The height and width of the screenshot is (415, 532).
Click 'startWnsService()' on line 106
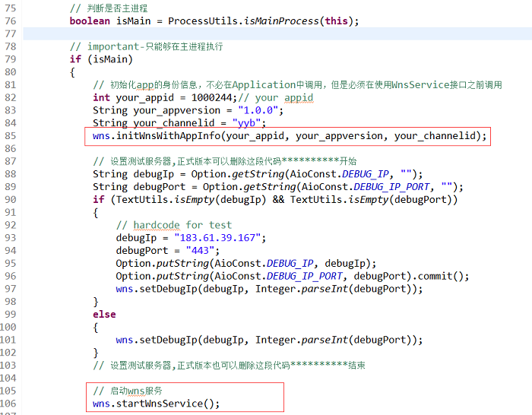click(165, 404)
